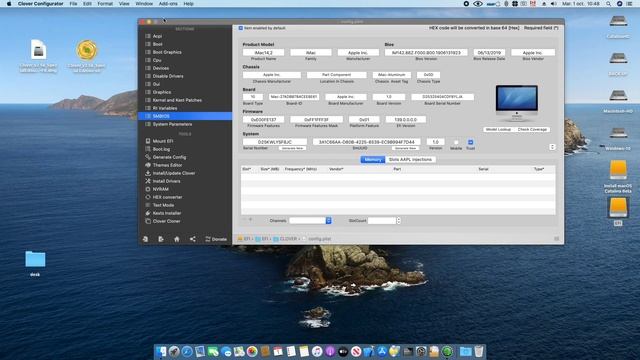Screen dimensions: 640x360
Task: Click the Model Lookup button
Action: tap(498, 129)
